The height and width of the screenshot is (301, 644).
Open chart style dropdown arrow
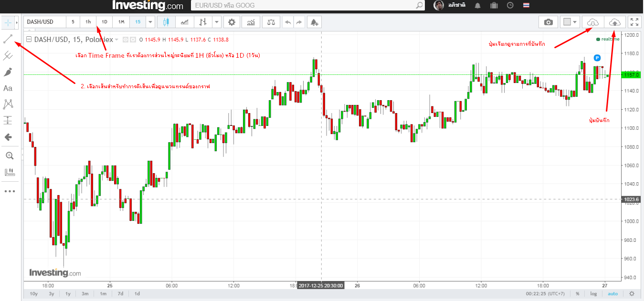click(x=217, y=22)
